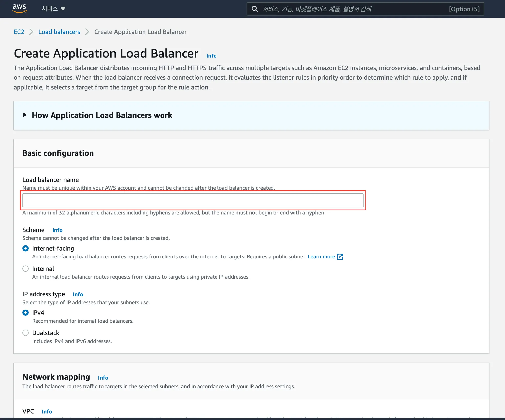Click the breadcrumb chevron after EC2
Screen dimensions: 505x420
tap(31, 32)
